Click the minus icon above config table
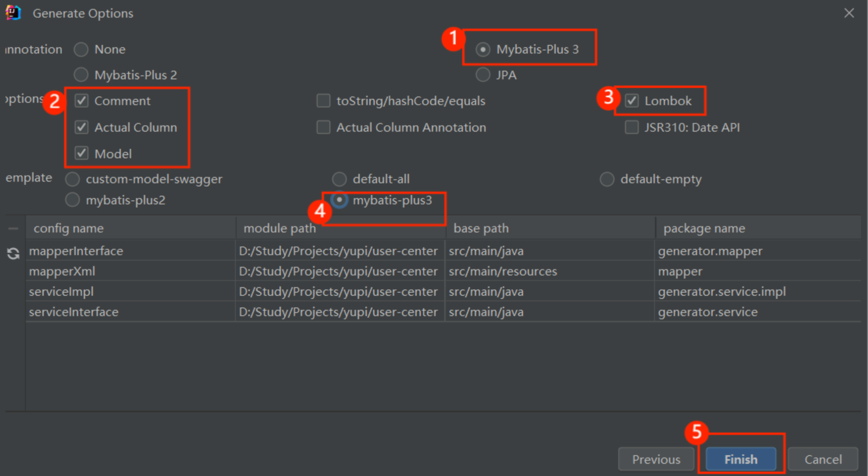868x476 pixels. point(13,228)
